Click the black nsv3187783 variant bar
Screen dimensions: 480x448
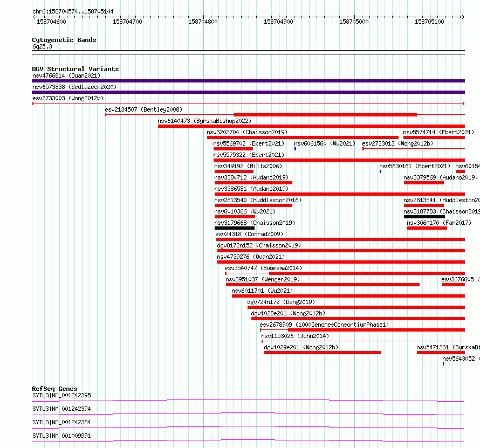(x=424, y=217)
